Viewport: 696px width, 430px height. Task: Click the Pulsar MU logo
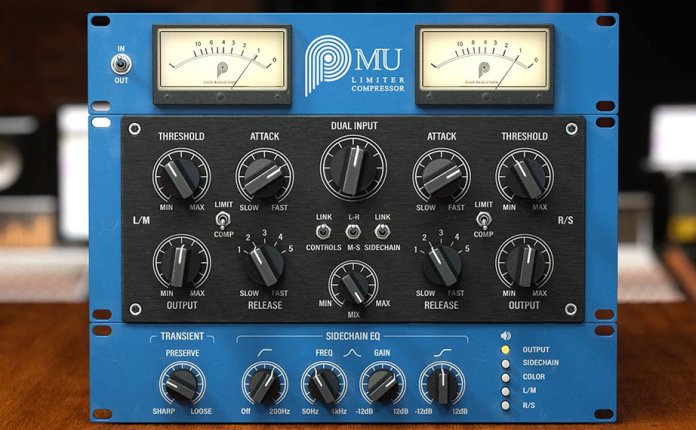pos(354,65)
